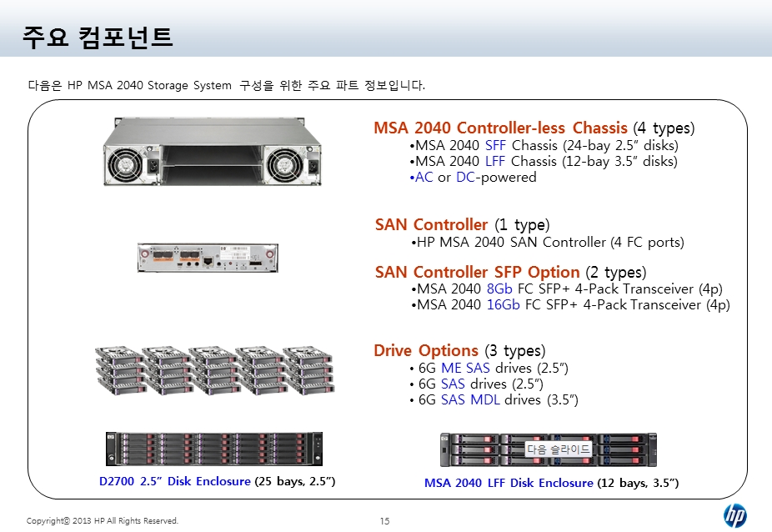Click the '6G SAS MDL drives (3.5")' bullet
This screenshot has width=772, height=532.
(494, 399)
